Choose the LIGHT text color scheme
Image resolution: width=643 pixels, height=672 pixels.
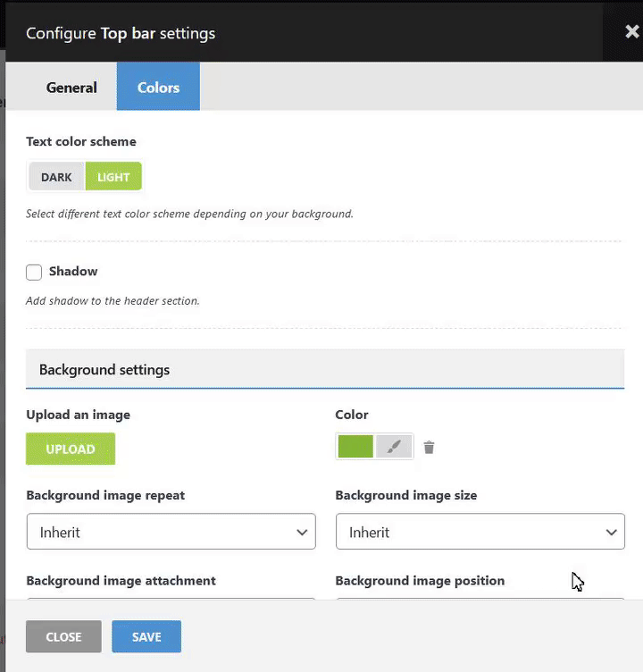click(x=113, y=177)
